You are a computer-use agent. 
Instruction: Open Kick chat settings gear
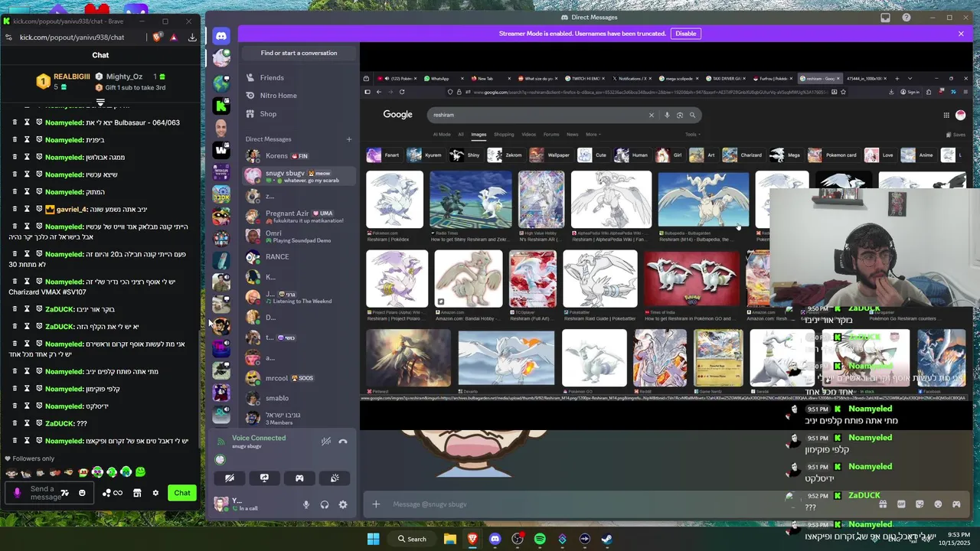[x=155, y=493]
